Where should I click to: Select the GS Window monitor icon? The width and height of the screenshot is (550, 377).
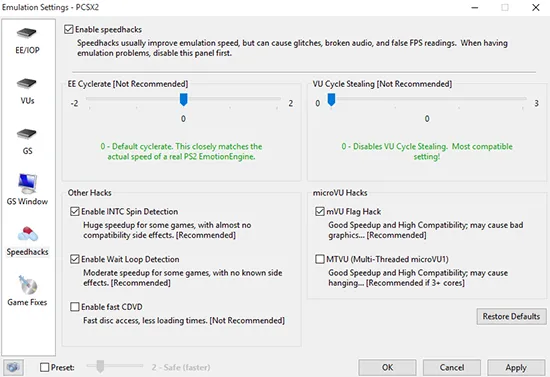pos(27,183)
